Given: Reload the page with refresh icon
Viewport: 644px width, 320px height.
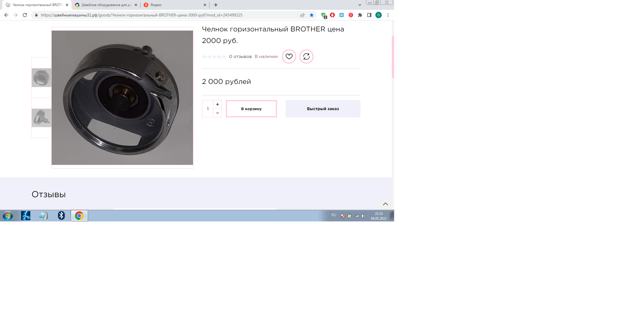Looking at the screenshot, I should pos(25,15).
